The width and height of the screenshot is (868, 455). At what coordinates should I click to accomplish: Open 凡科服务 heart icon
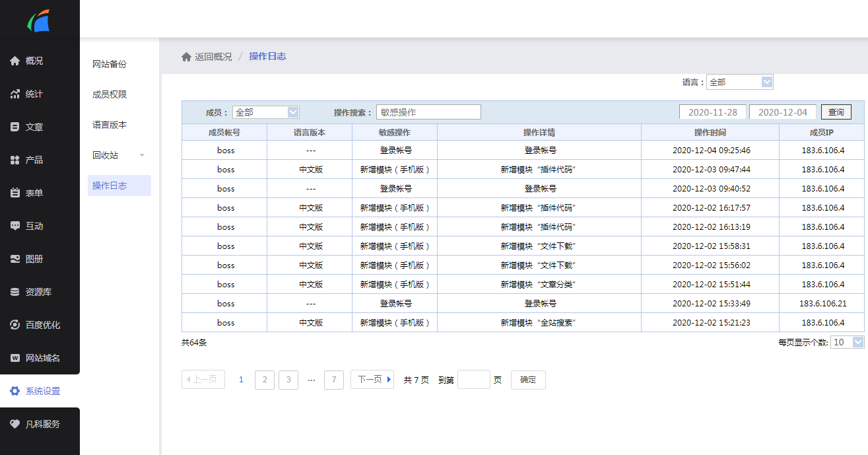(15, 424)
